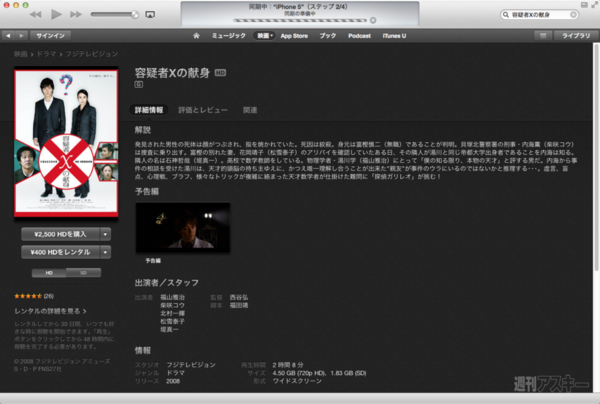
Task: Open the App Store tab
Action: [x=294, y=36]
